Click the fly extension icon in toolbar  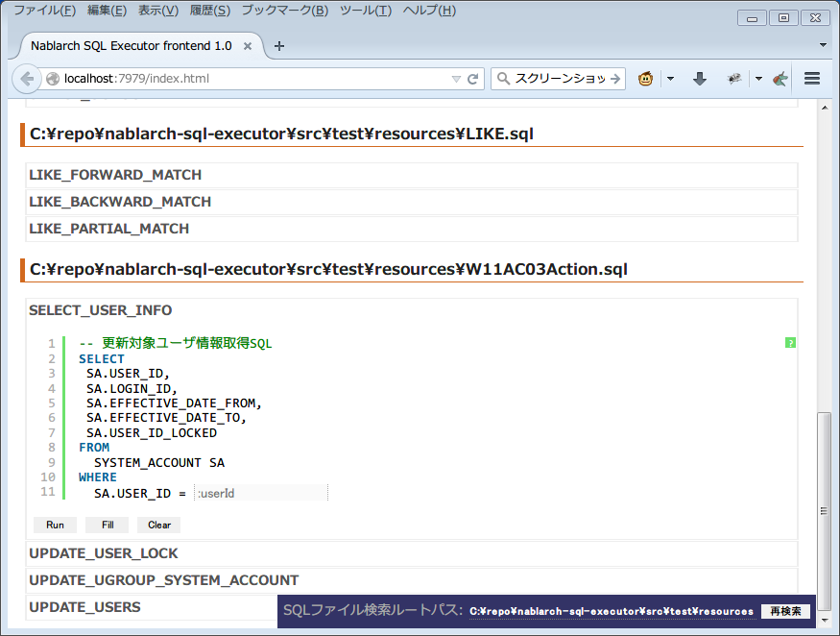734,79
